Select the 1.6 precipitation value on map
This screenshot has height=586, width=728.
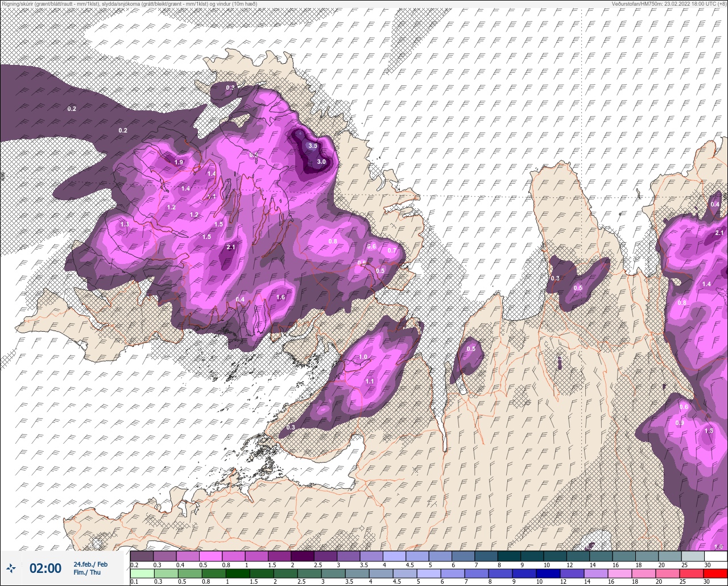(x=280, y=298)
